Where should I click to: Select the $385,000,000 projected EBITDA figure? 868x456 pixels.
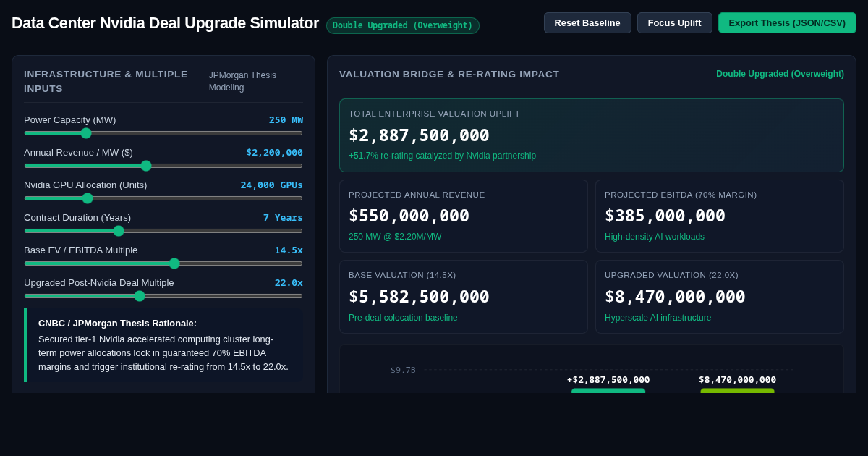click(x=665, y=216)
